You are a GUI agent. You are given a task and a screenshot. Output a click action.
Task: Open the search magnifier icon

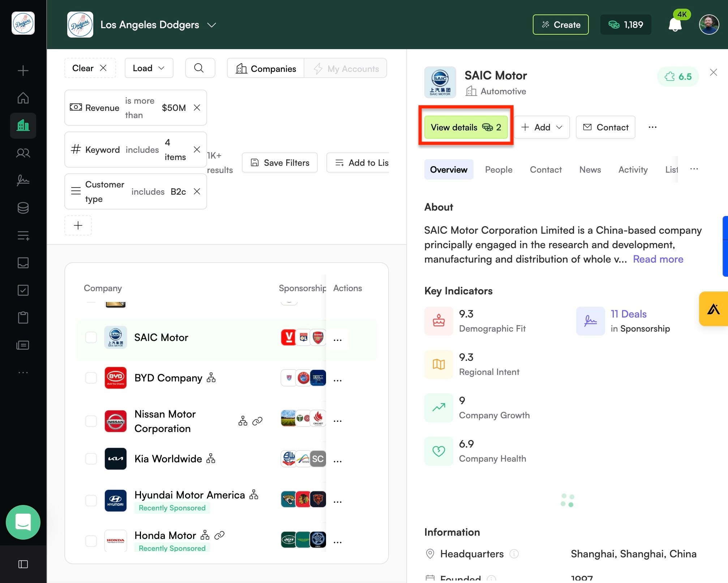200,68
